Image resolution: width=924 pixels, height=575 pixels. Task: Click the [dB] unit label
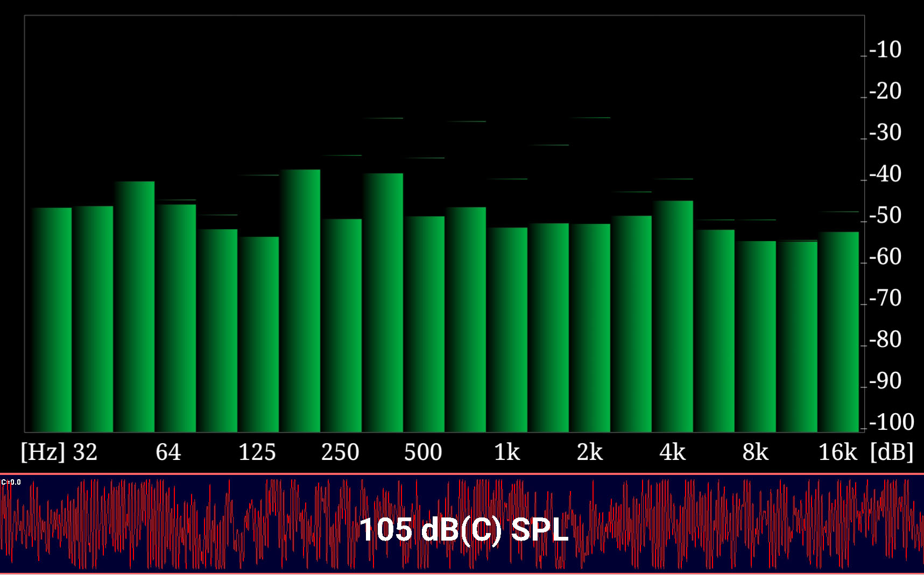(x=892, y=452)
